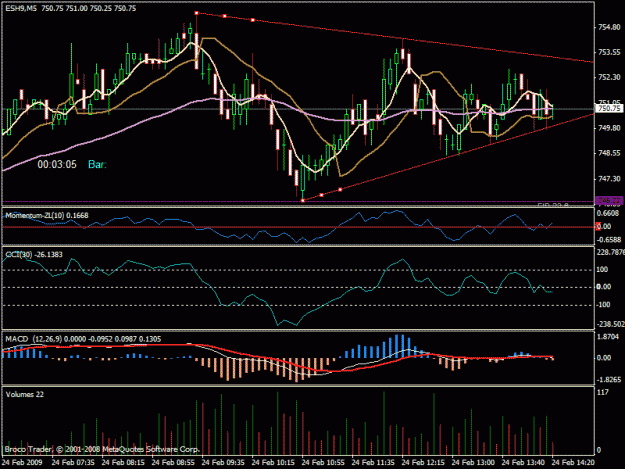Click the 1.8704 MACD scale value

click(x=608, y=337)
